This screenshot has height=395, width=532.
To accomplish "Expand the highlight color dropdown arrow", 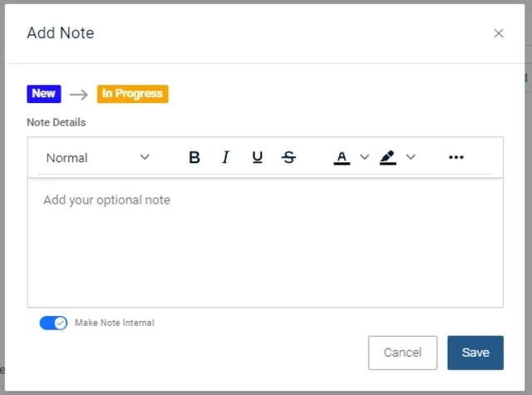I will (411, 158).
